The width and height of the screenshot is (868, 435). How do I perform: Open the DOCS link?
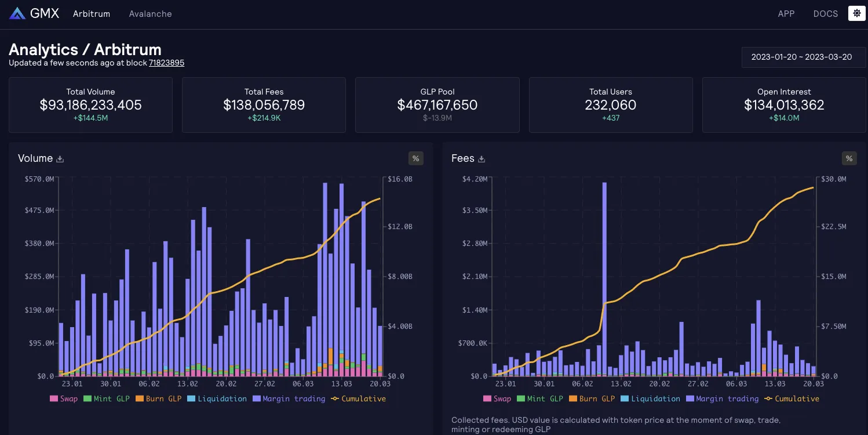(x=825, y=13)
